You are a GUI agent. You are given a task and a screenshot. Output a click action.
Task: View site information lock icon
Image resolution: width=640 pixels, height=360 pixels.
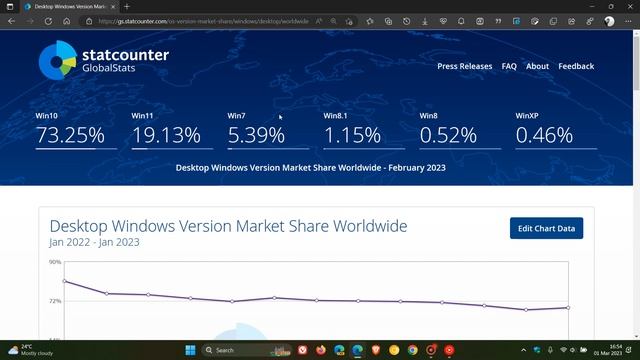pyautogui.click(x=89, y=21)
